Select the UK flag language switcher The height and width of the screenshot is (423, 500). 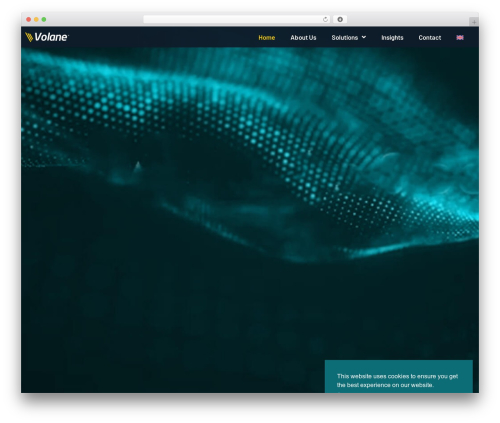(460, 38)
